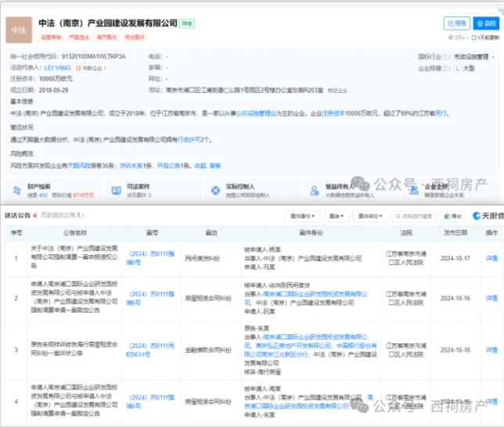Click the 监控 monitor button
The height and width of the screenshot is (427, 504).
coord(486,23)
